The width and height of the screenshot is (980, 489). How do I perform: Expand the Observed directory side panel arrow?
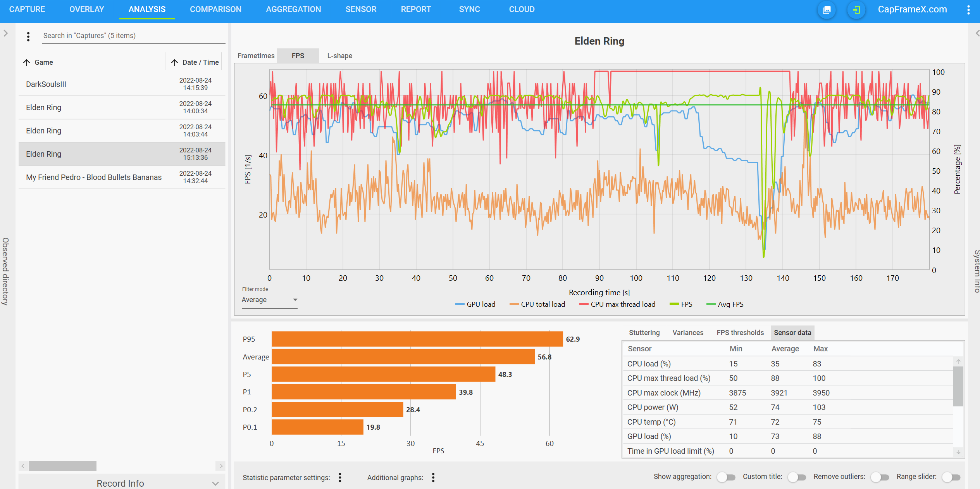pyautogui.click(x=5, y=33)
